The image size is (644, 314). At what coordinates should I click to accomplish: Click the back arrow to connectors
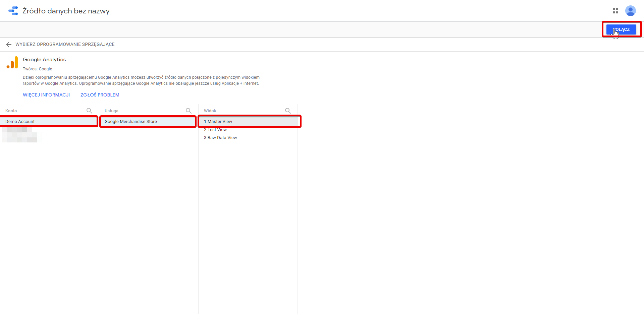coord(9,44)
